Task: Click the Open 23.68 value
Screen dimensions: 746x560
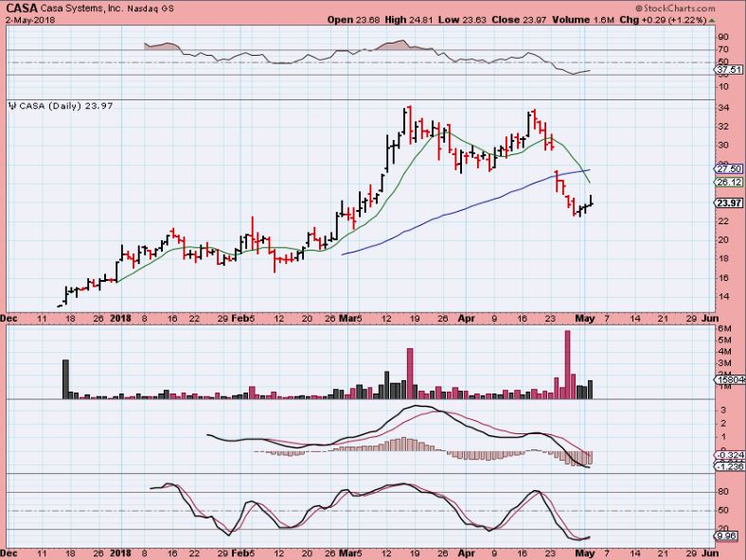Action: tap(354, 20)
